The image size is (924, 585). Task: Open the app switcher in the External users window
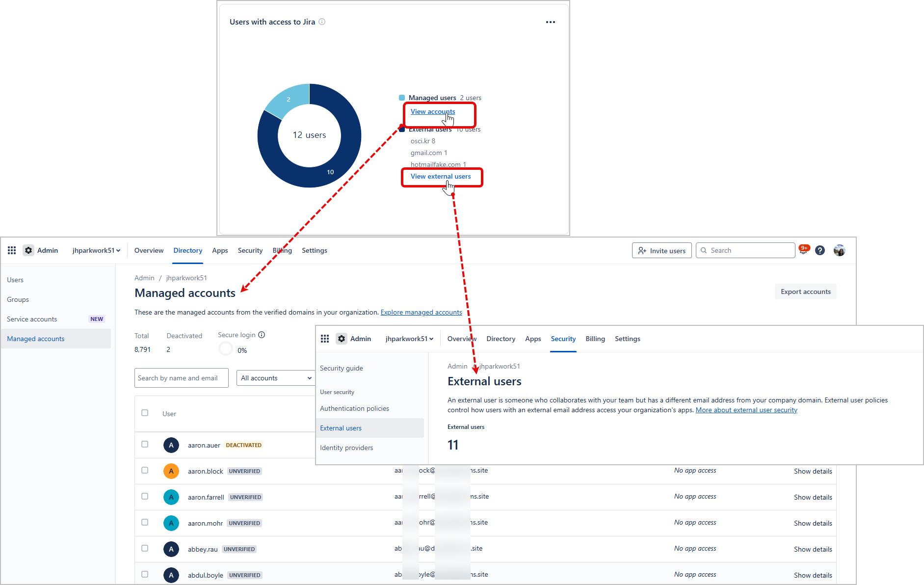[325, 339]
